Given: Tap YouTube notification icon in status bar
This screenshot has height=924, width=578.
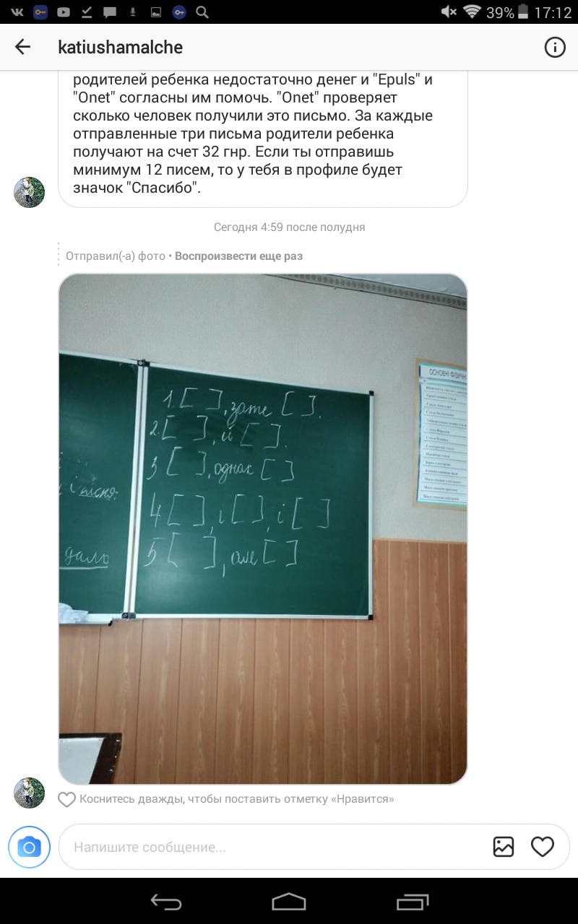Looking at the screenshot, I should click(64, 12).
